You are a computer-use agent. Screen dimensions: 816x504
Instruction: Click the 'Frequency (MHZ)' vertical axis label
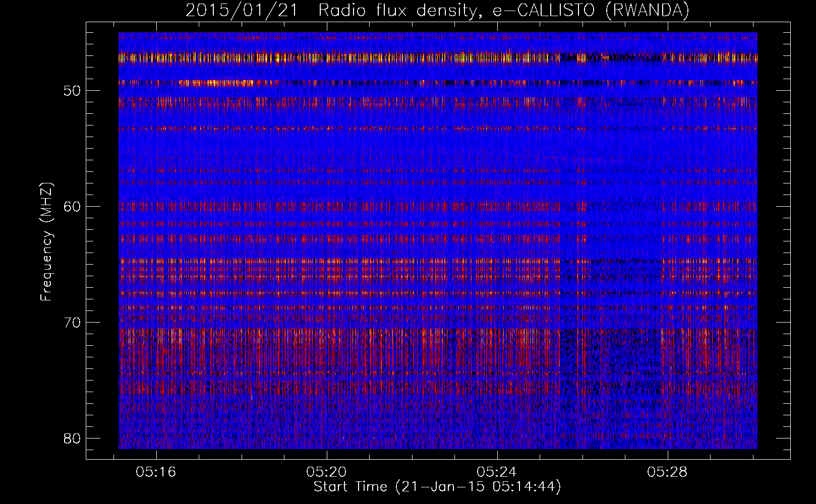[x=46, y=242]
